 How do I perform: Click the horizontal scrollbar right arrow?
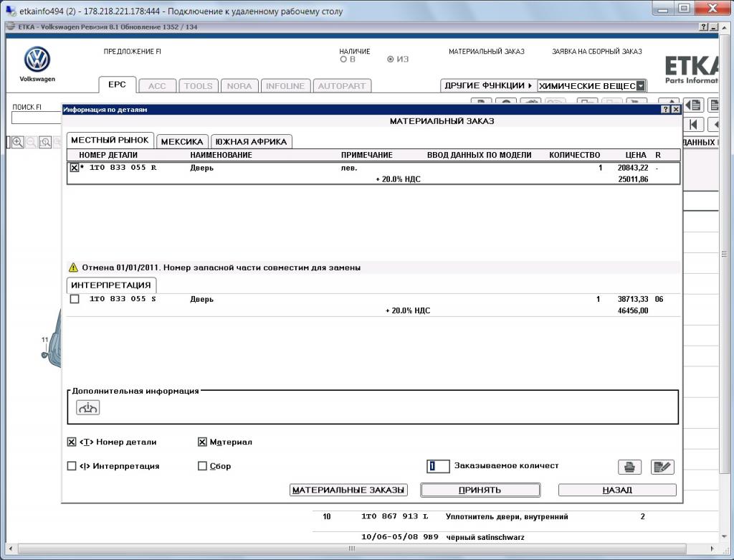click(x=712, y=549)
